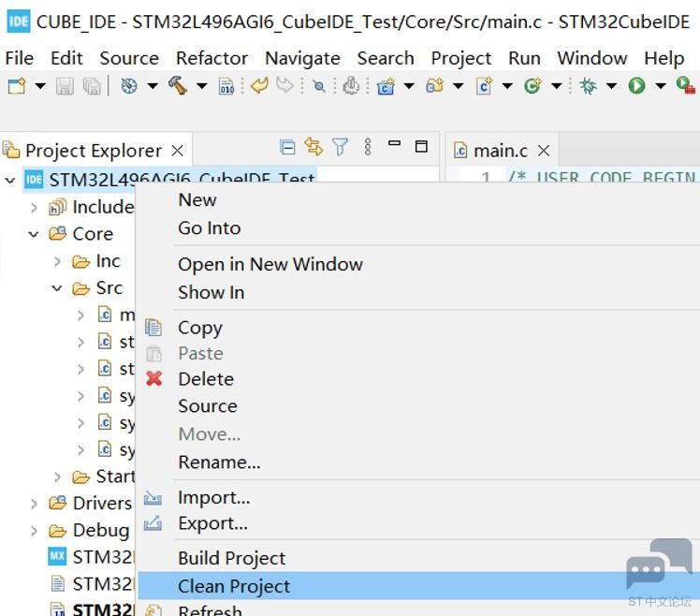Select the Core folder in the tree

coord(93,234)
